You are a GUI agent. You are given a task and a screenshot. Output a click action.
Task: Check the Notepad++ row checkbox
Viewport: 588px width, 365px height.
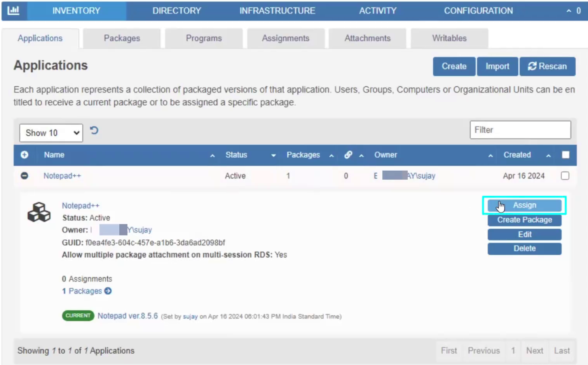tap(565, 176)
